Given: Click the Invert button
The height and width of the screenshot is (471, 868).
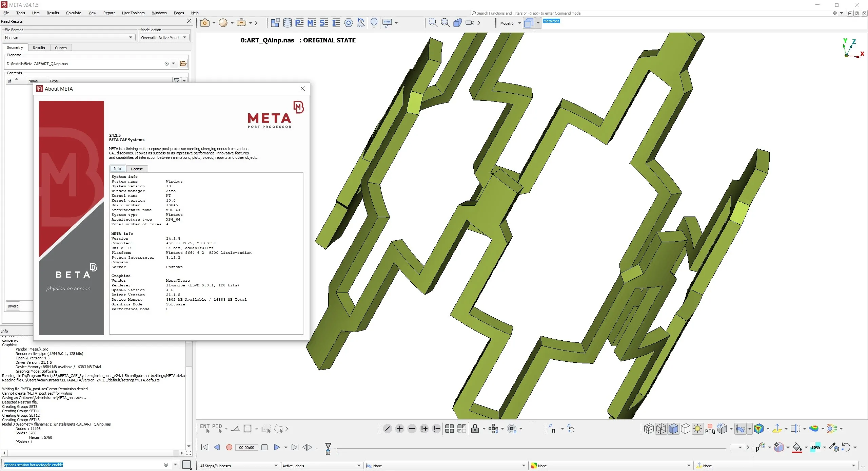Looking at the screenshot, I should click(x=13, y=306).
